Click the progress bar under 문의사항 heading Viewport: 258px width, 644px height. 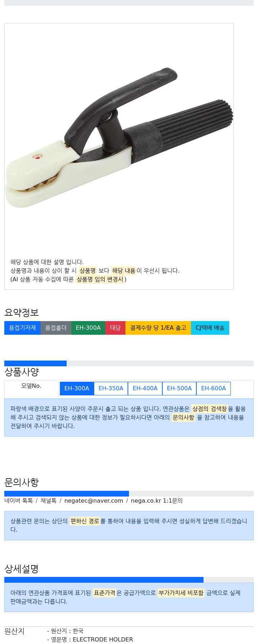click(x=129, y=494)
